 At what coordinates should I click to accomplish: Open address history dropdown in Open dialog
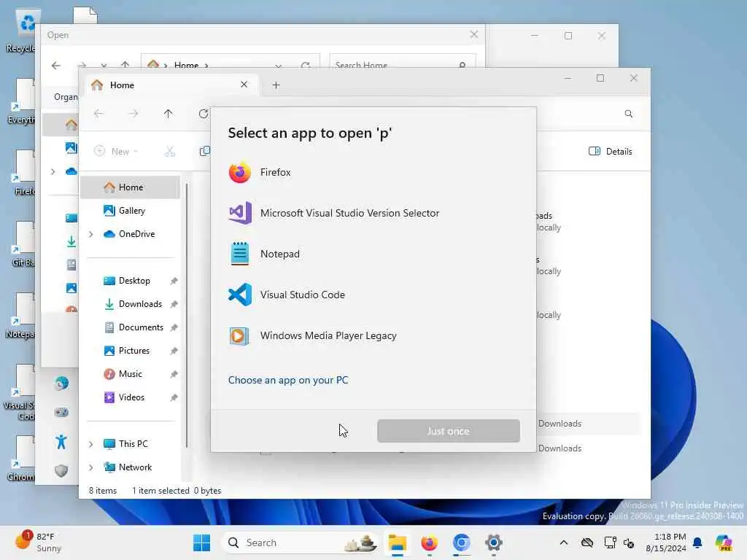point(278,66)
